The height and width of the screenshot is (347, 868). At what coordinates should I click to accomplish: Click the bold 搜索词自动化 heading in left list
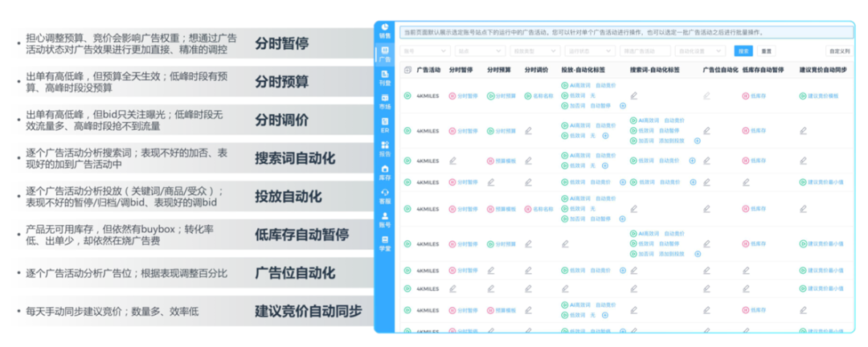tap(295, 159)
